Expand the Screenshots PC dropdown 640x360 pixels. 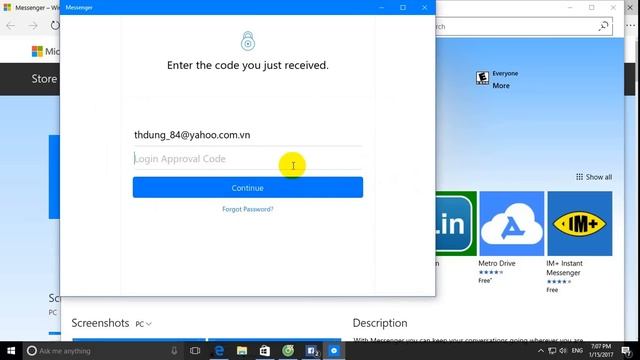(x=144, y=324)
